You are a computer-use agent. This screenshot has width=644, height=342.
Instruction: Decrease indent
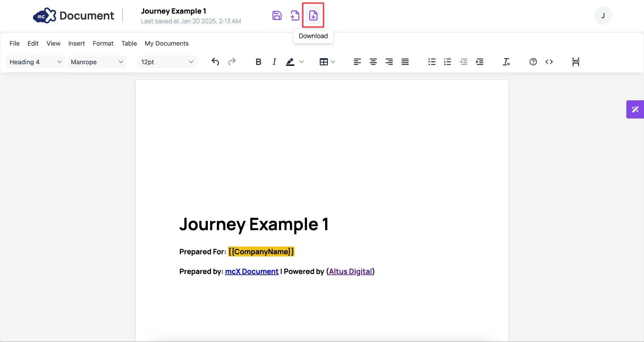click(x=464, y=62)
